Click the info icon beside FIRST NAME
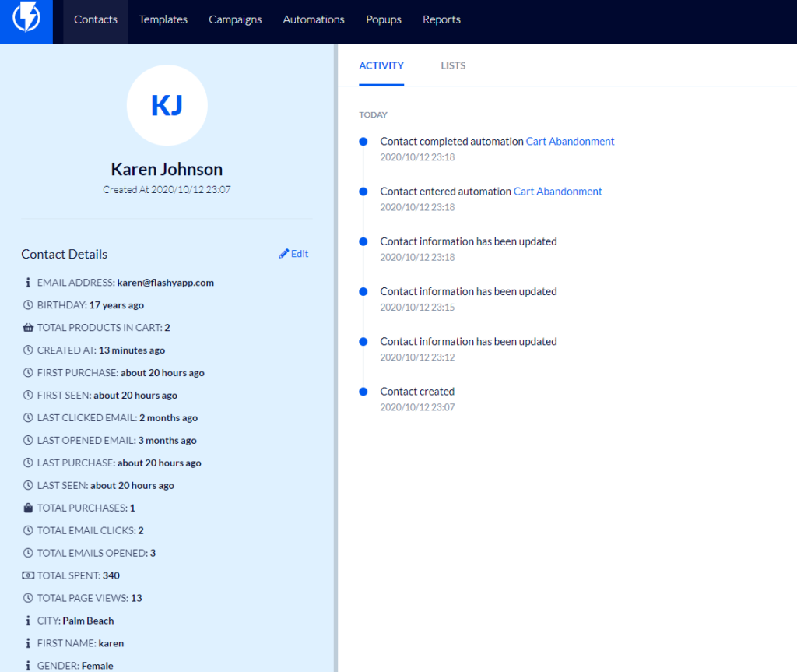 [x=28, y=643]
